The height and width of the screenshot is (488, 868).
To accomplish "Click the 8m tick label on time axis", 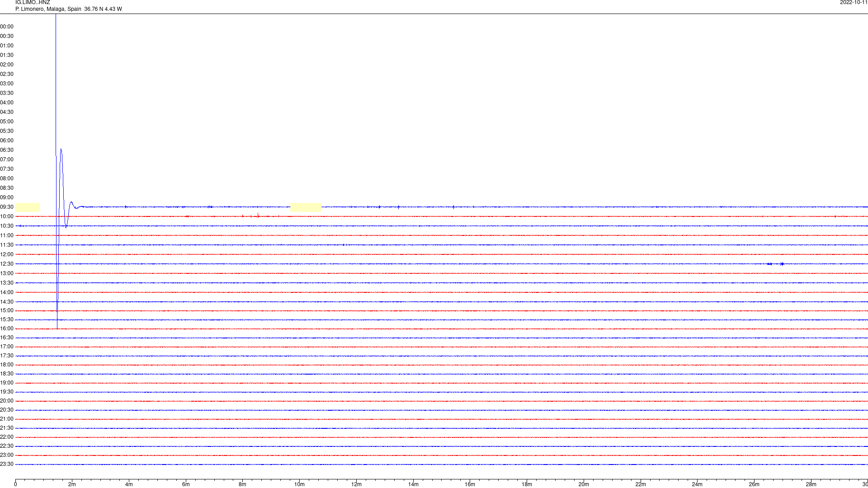I will click(242, 484).
